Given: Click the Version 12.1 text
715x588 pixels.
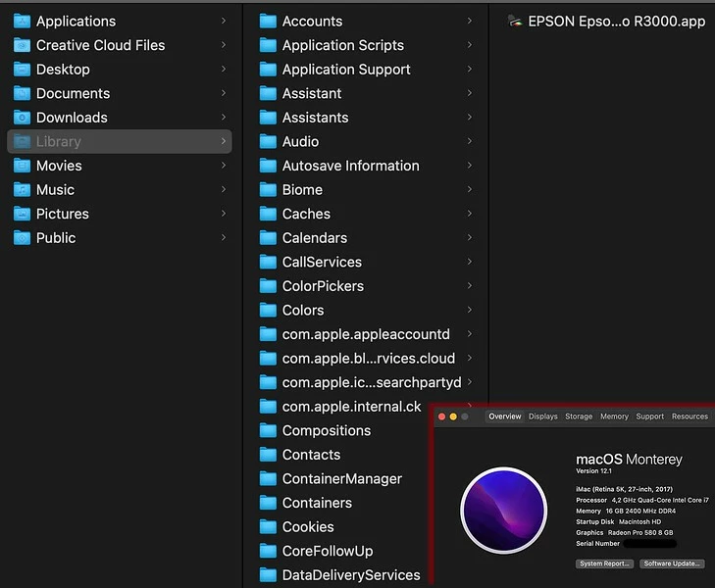Looking at the screenshot, I should coord(593,471).
